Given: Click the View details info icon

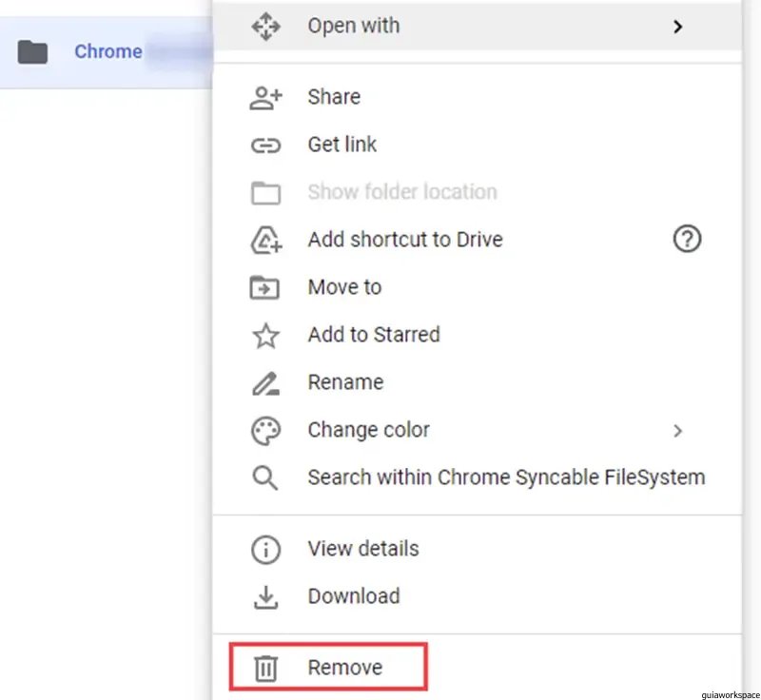Looking at the screenshot, I should pos(265,550).
